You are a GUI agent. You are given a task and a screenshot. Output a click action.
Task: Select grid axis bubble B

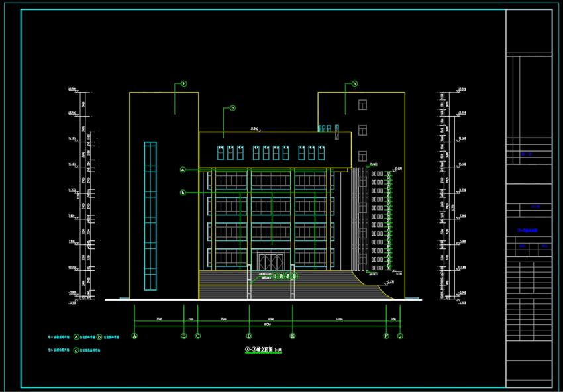coord(184,336)
